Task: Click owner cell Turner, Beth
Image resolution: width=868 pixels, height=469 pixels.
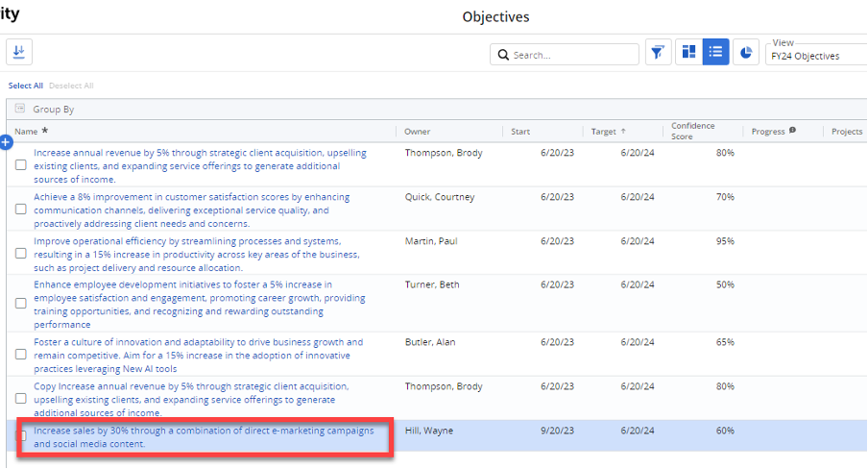Action: tap(432, 284)
